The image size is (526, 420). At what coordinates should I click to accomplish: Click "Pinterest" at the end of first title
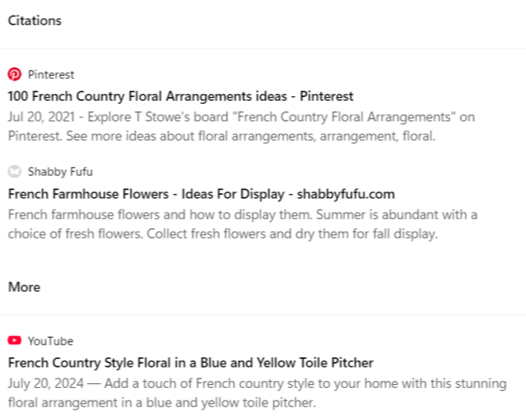point(326,96)
